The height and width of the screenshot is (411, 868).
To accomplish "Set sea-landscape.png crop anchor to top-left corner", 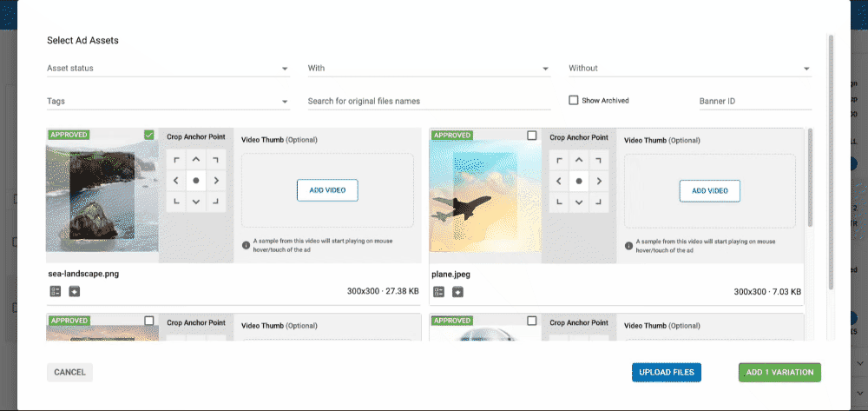I will [176, 160].
